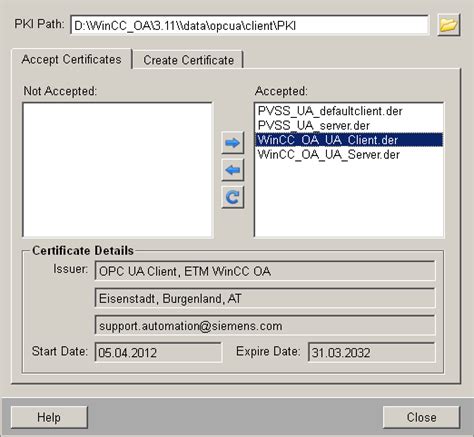Select WinCC_OA_UA_Client.der in Accepted list
This screenshot has width=474, height=437.
coord(349,140)
